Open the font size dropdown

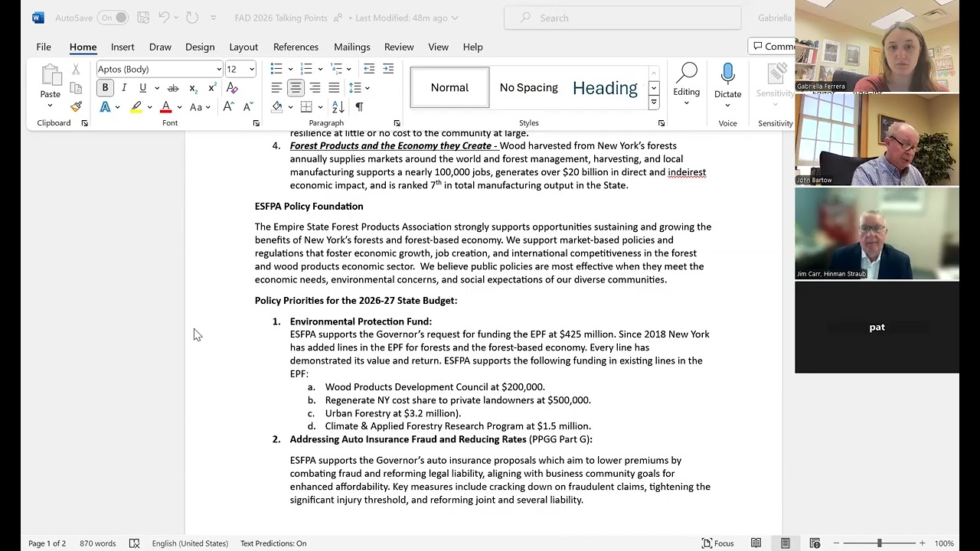click(251, 69)
